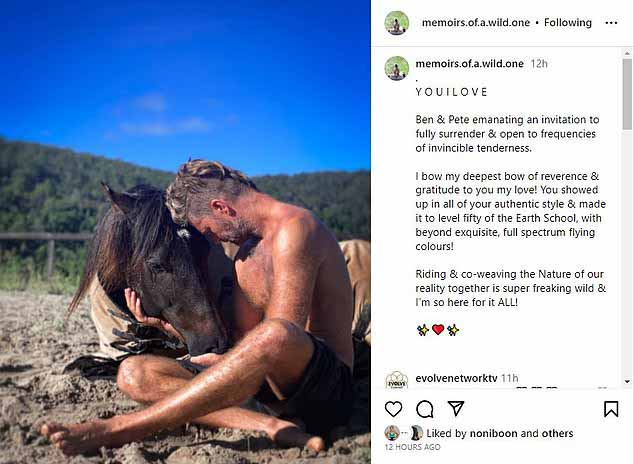
Task: Open evolvenetworktv commenter avatar
Action: 397,380
